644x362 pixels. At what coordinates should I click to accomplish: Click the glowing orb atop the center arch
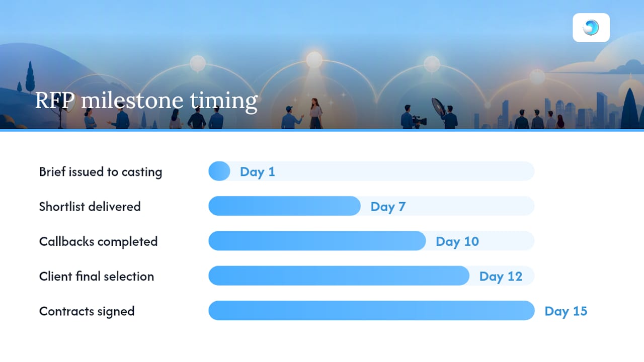pos(314,60)
